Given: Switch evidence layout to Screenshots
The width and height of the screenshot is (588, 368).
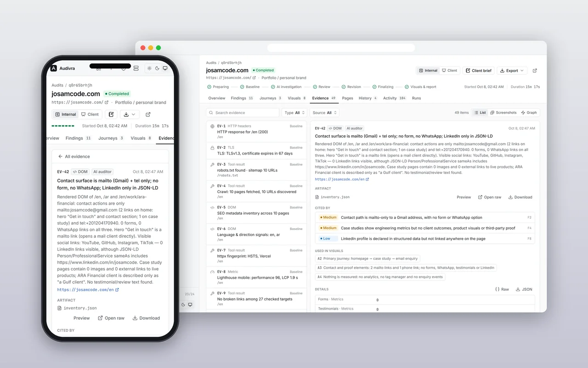Looking at the screenshot, I should click(x=503, y=113).
